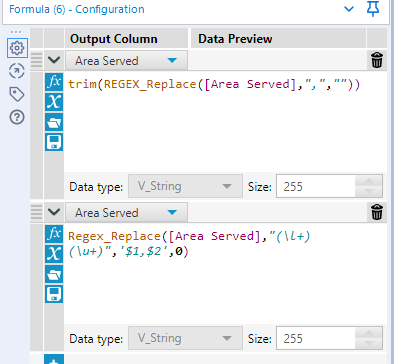Collapse the first Area Served expression
The image size is (394, 364).
click(x=54, y=60)
